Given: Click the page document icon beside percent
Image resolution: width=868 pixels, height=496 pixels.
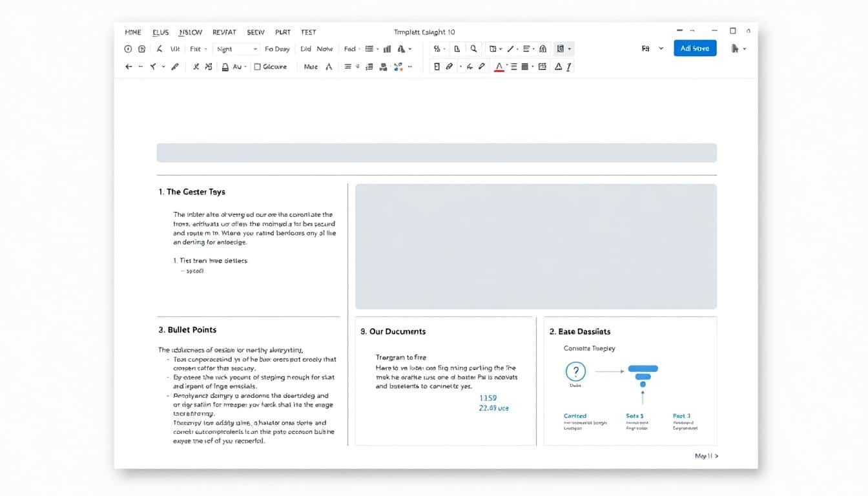Looking at the screenshot, I should (x=457, y=49).
